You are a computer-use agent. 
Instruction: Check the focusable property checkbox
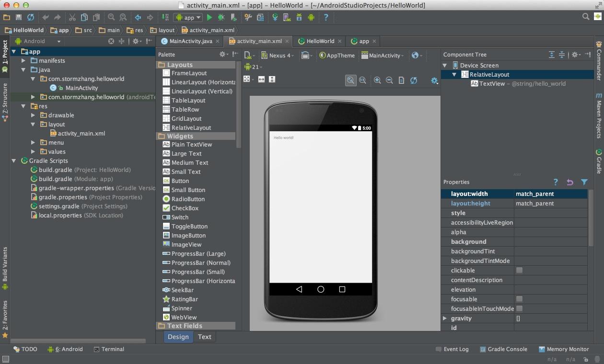click(x=520, y=299)
